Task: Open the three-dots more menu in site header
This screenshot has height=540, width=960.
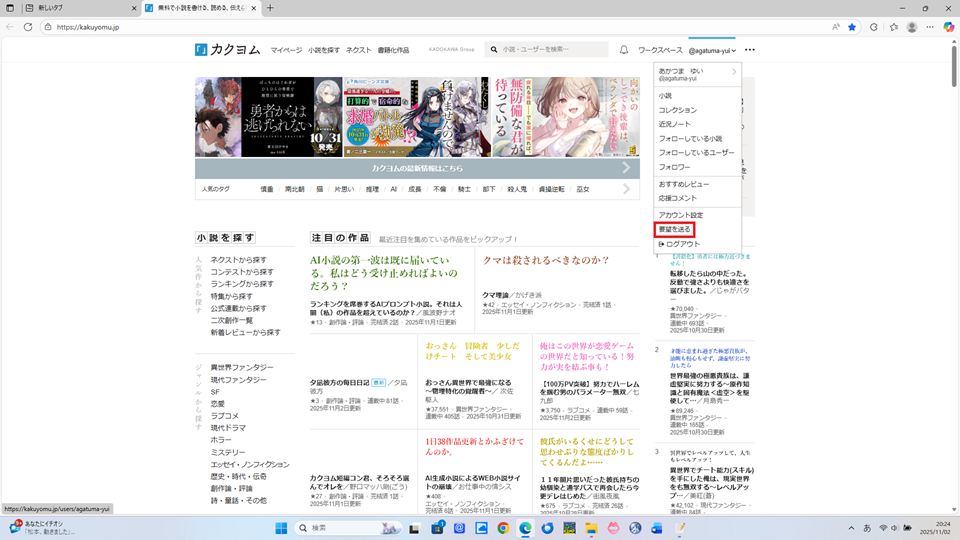Action: 750,50
